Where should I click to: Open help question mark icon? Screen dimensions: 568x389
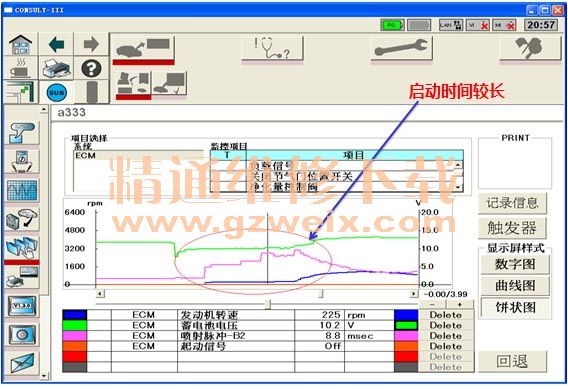click(91, 68)
